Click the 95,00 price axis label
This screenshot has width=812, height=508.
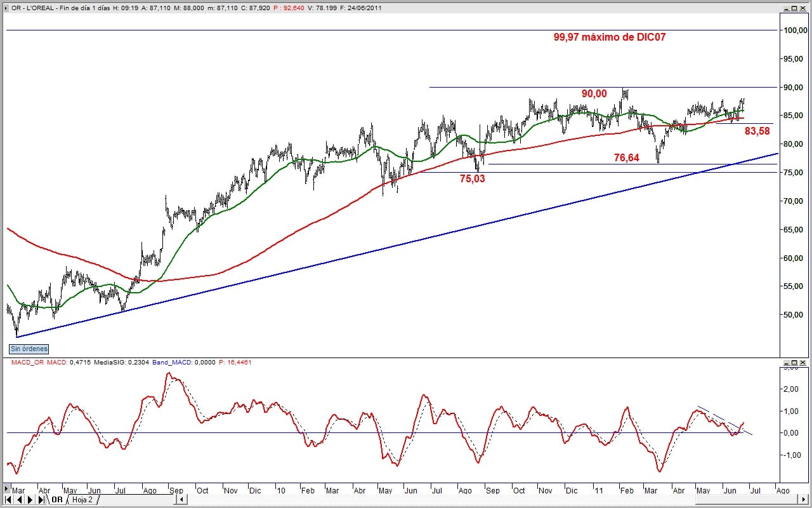(794, 58)
